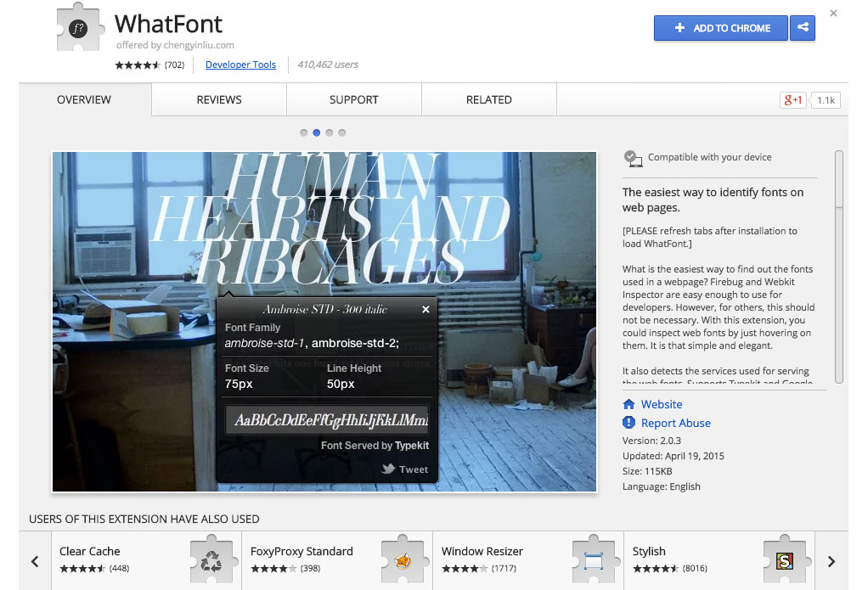This screenshot has width=868, height=590.
Task: Click the Window Resizer star rating (1717)
Action: (x=479, y=569)
